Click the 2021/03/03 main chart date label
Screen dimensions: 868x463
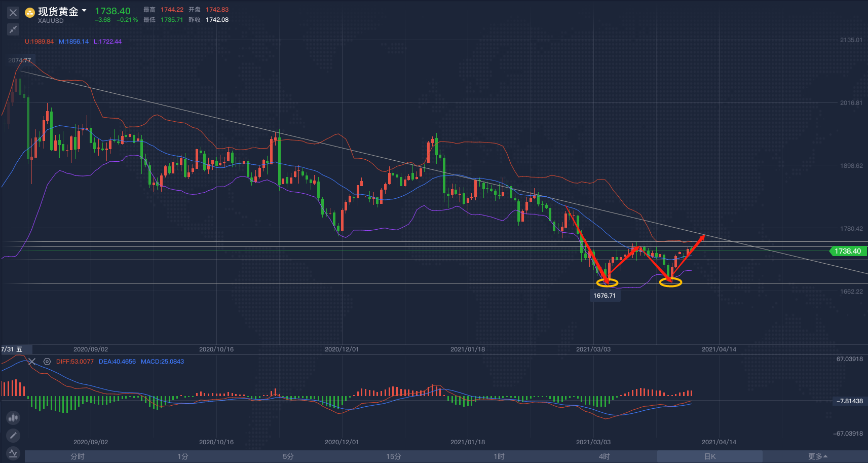[x=593, y=349]
